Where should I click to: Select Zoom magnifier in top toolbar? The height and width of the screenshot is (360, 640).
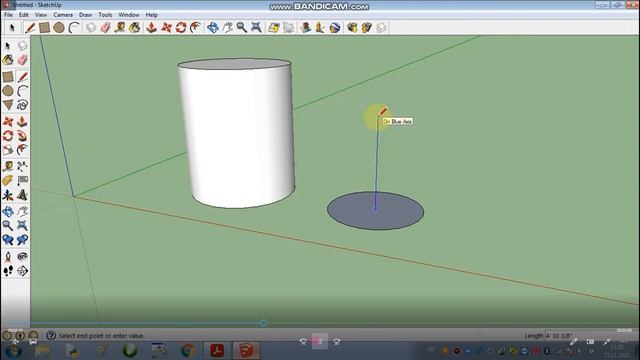click(242, 27)
